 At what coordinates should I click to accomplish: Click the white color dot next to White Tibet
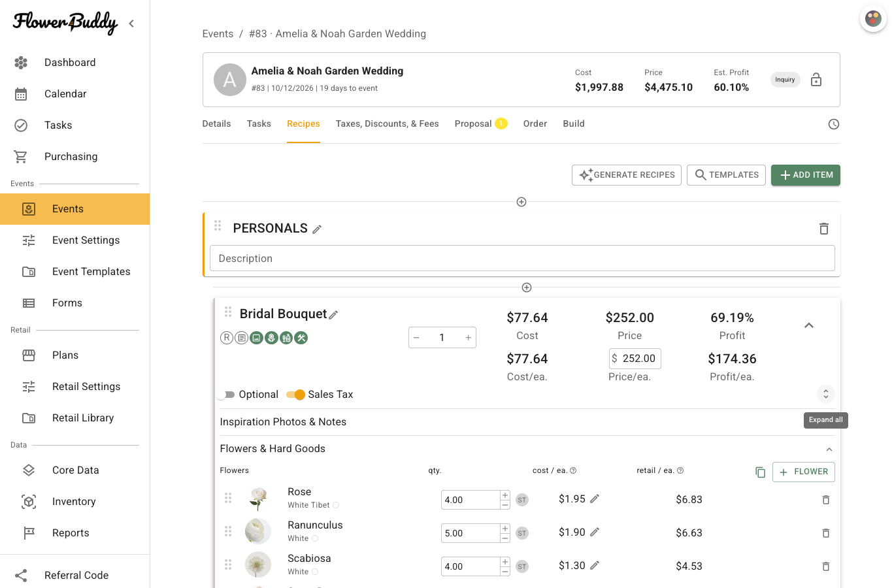point(336,505)
